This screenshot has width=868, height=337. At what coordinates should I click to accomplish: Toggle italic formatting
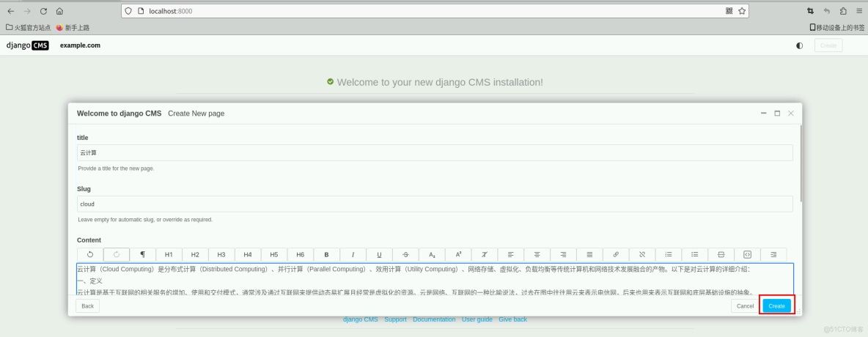tap(353, 254)
